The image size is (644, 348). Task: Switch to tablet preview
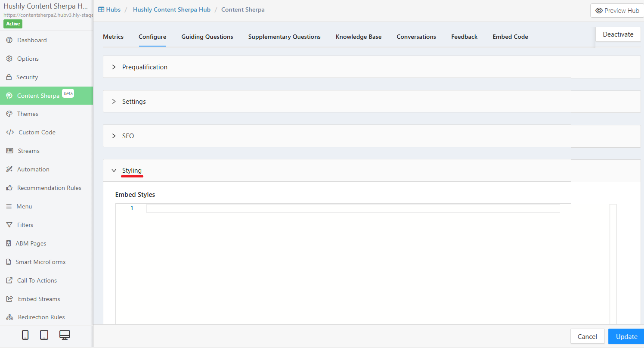[44, 335]
